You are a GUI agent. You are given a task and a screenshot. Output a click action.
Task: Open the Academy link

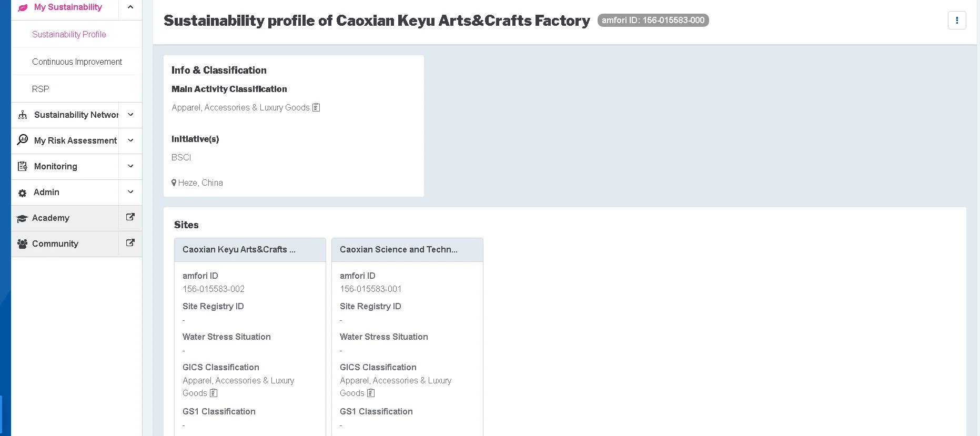click(x=50, y=218)
